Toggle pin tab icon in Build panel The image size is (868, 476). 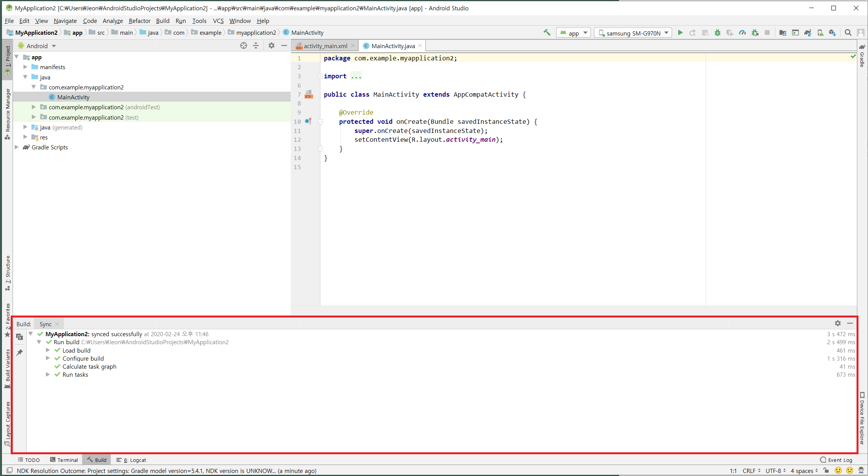[x=19, y=353]
